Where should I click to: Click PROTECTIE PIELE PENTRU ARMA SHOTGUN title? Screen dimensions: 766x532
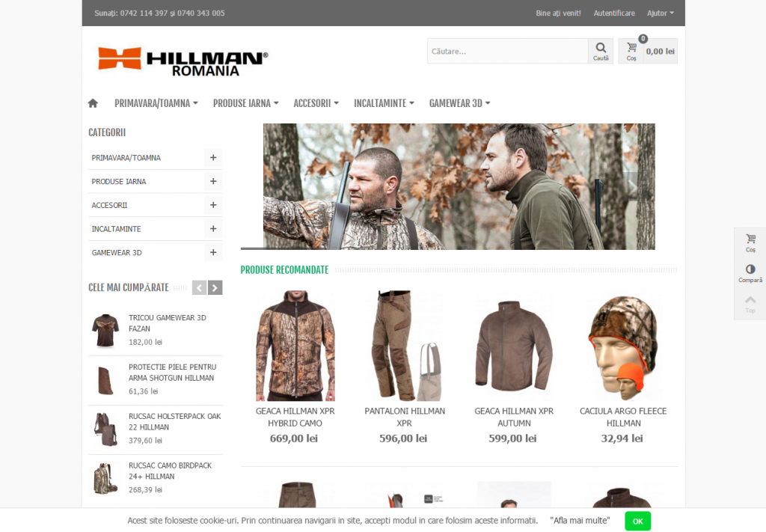pos(172,373)
